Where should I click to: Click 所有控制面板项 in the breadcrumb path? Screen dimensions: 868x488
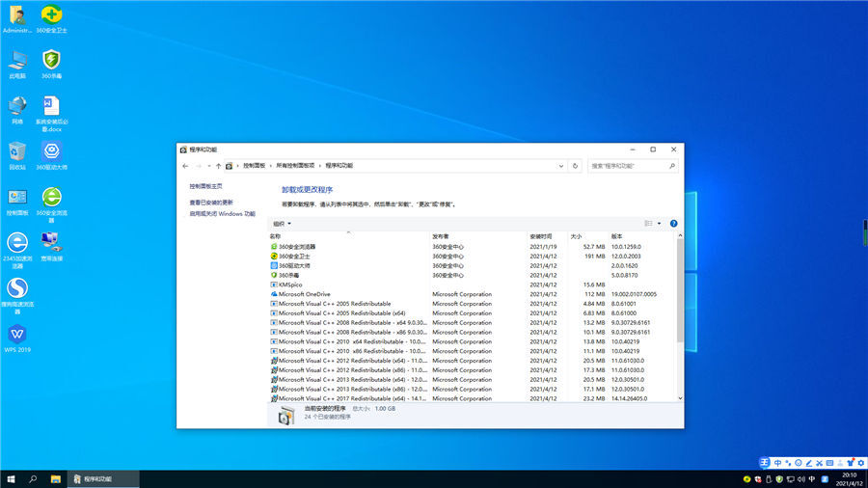295,166
